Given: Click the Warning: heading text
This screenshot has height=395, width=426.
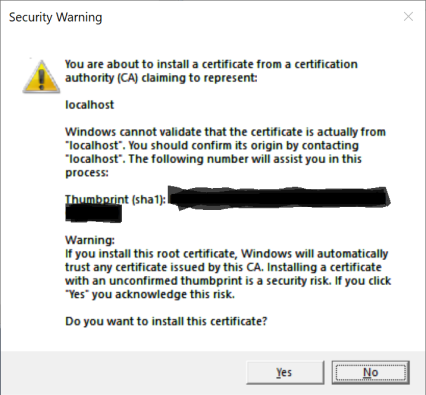Looking at the screenshot, I should click(x=90, y=240).
